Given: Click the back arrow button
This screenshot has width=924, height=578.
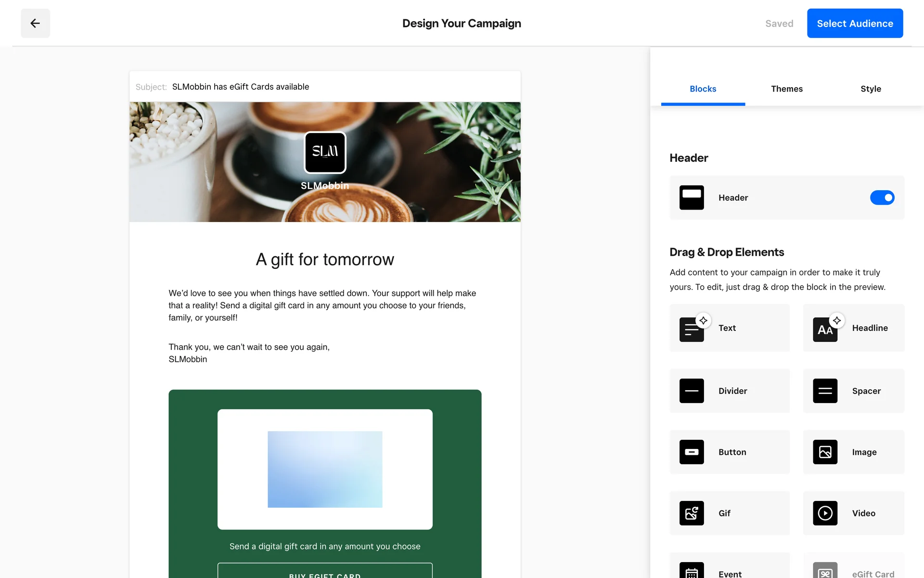Looking at the screenshot, I should [x=35, y=23].
